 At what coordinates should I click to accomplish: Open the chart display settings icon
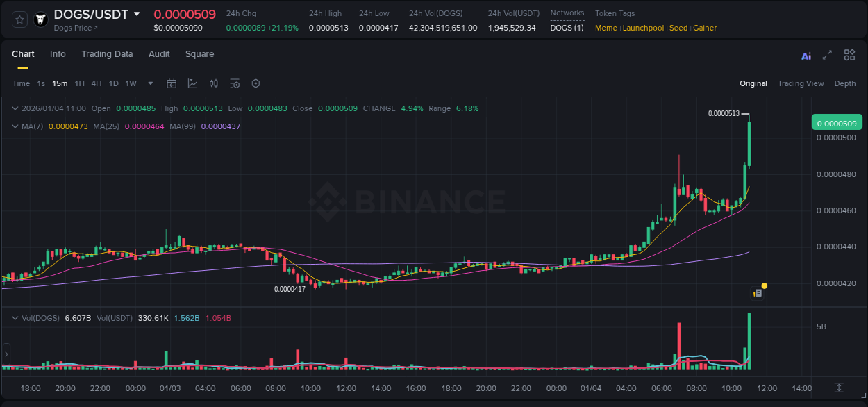[235, 83]
